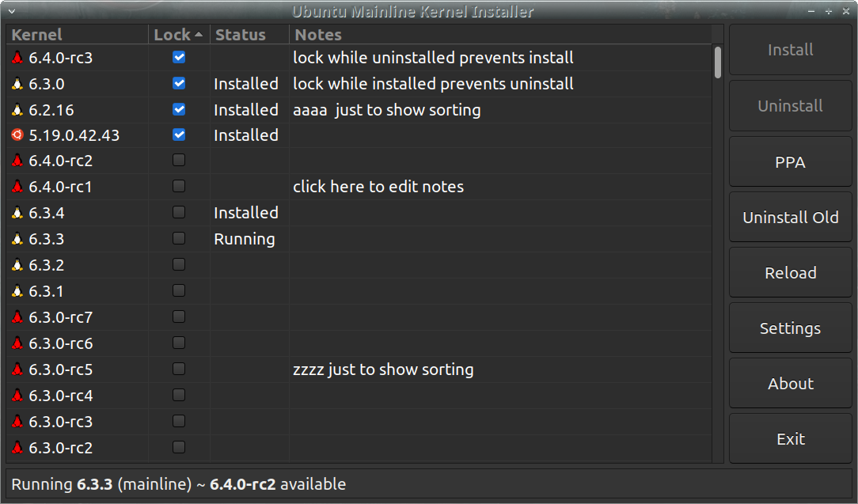The width and height of the screenshot is (858, 504).
Task: Click the red penguin icon for 6.4.0-rc2
Action: click(17, 161)
